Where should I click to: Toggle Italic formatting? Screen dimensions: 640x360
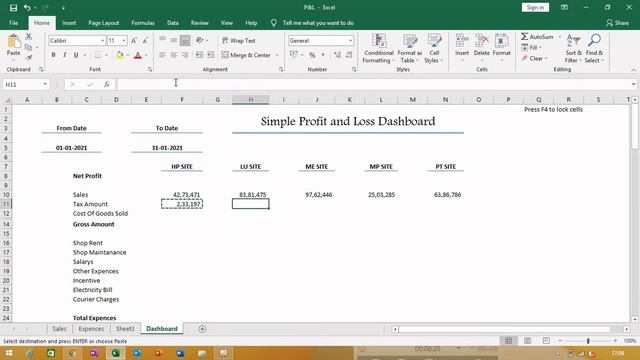(64, 55)
